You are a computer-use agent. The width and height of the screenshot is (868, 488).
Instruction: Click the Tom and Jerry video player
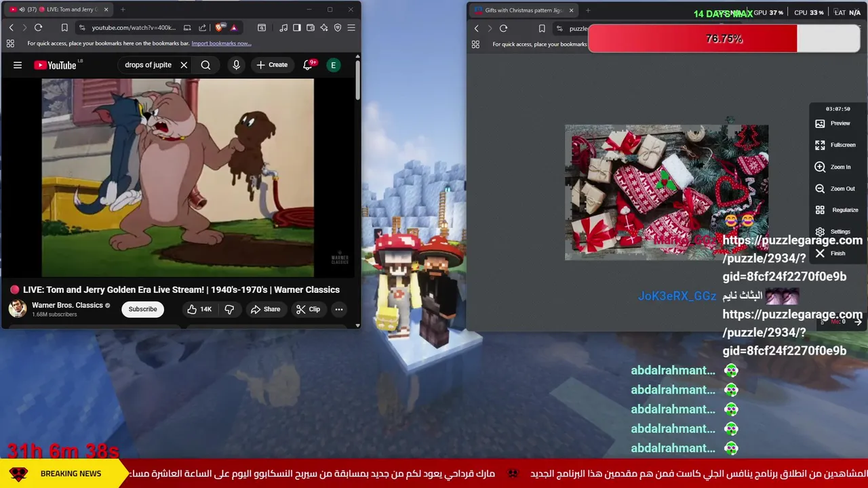coord(178,178)
